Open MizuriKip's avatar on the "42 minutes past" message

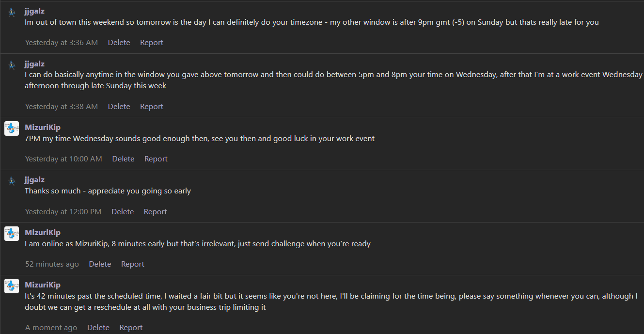[12, 286]
